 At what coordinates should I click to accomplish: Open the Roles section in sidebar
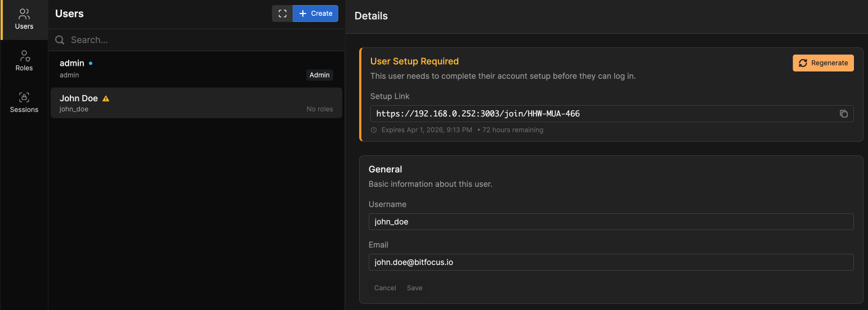click(x=24, y=61)
